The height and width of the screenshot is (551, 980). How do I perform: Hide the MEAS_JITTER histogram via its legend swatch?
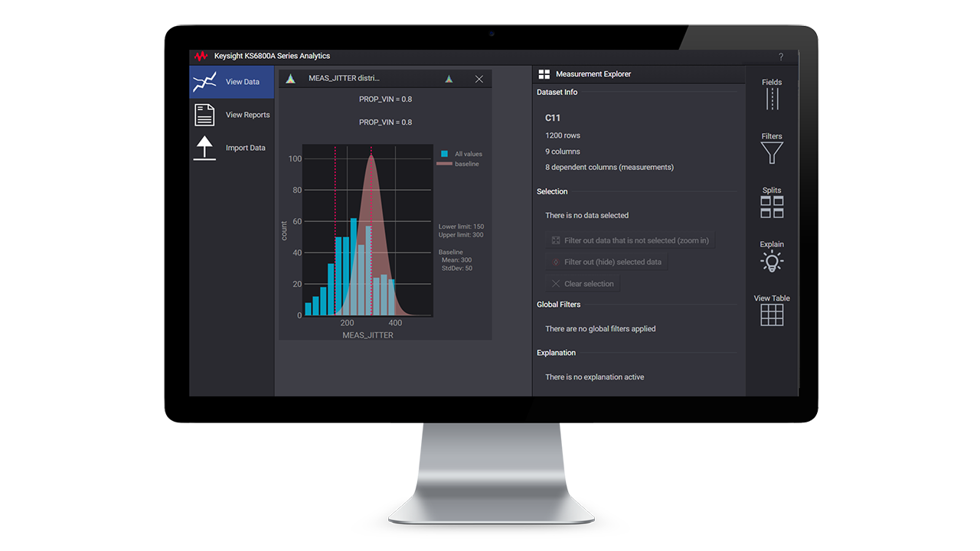pyautogui.click(x=443, y=153)
